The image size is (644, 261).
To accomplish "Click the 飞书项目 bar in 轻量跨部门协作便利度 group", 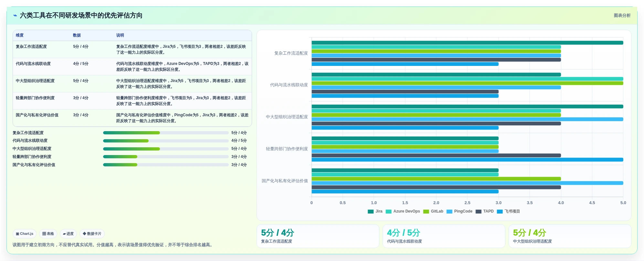I will tap(467, 160).
